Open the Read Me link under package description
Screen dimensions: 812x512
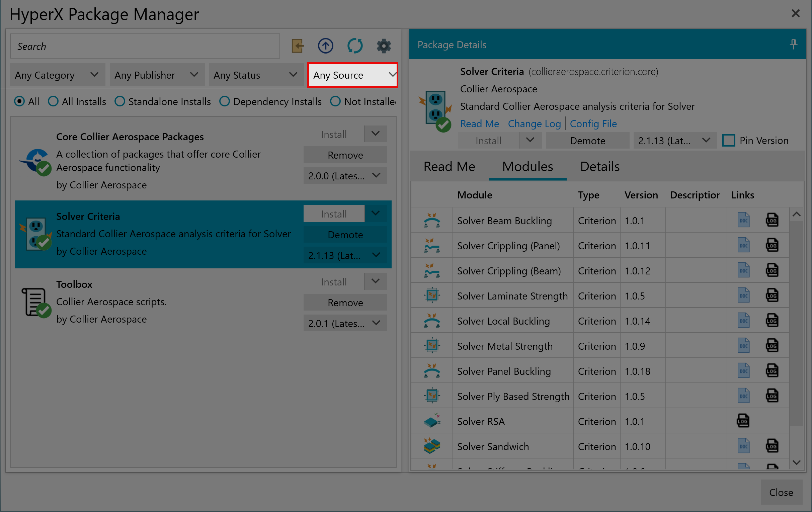pyautogui.click(x=480, y=124)
